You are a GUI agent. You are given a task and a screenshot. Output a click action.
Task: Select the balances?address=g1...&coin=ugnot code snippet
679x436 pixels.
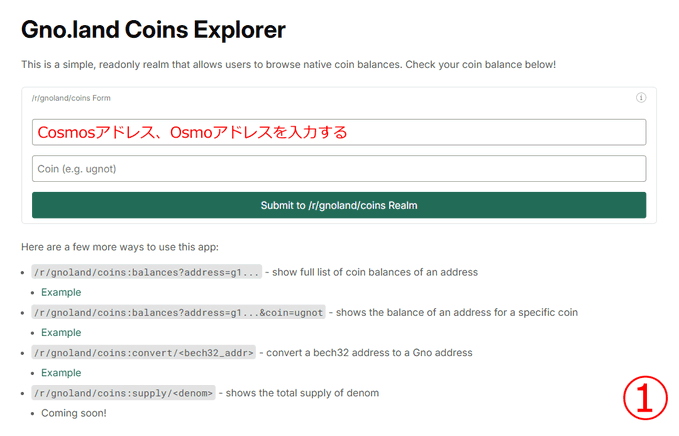coord(178,312)
